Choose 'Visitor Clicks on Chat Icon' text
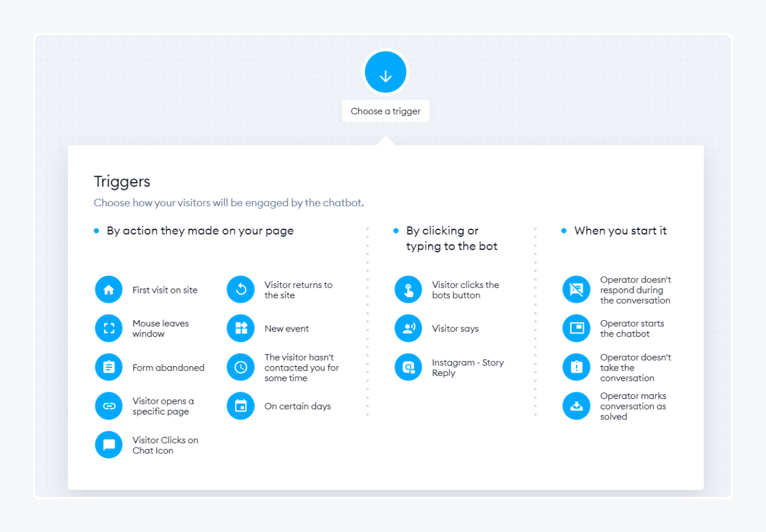Viewport: 766px width, 532px height. [x=165, y=445]
